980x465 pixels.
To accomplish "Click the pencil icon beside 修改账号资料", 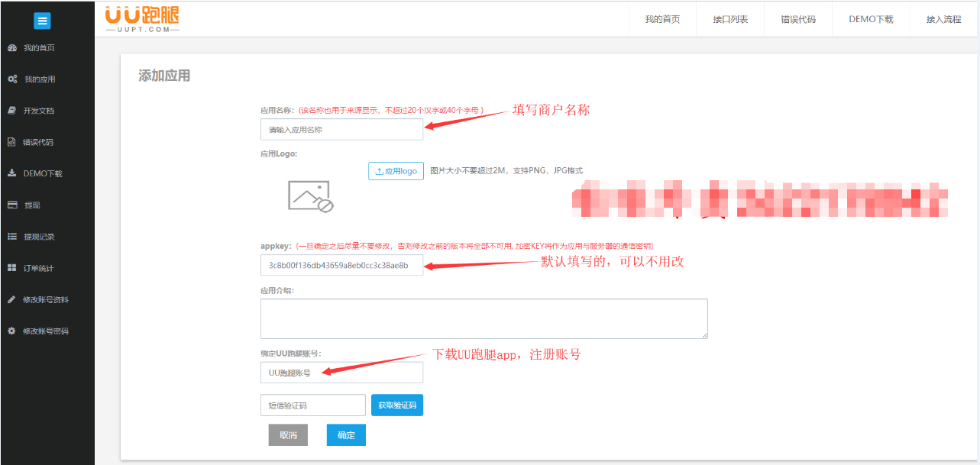I will [12, 299].
